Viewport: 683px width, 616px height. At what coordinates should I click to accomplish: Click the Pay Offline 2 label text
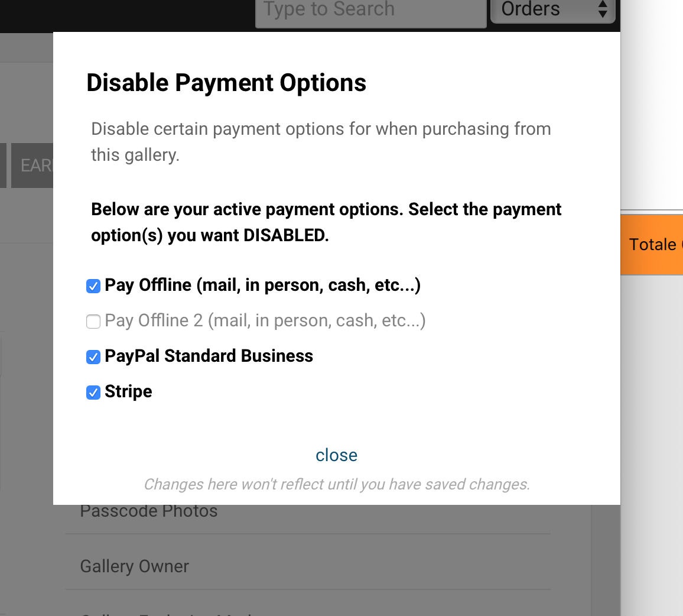pyautogui.click(x=265, y=321)
